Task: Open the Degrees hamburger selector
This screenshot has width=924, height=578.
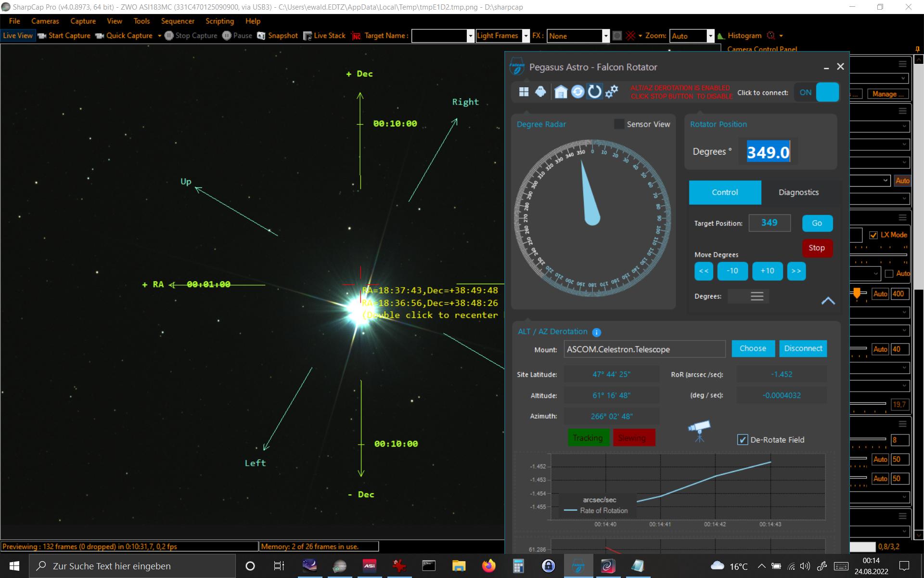Action: click(757, 296)
